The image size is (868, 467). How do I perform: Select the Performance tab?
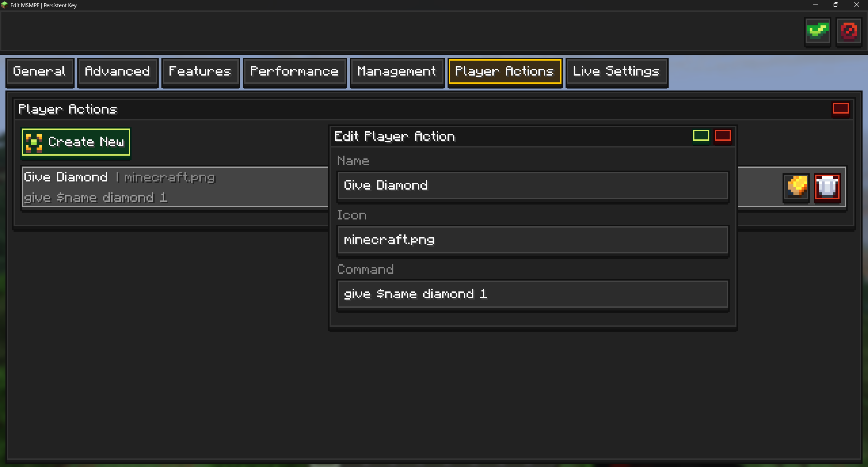pyautogui.click(x=295, y=71)
